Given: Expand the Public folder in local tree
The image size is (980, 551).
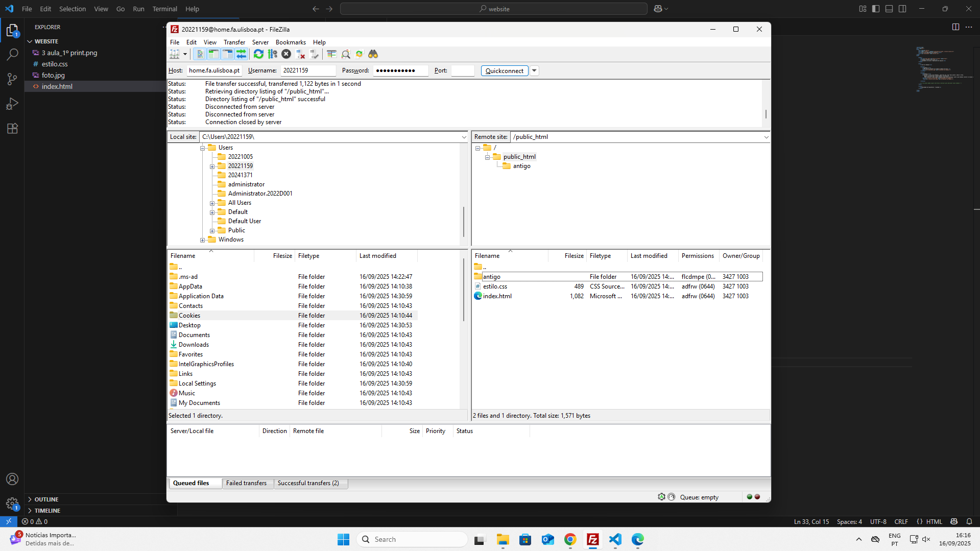Looking at the screenshot, I should (212, 230).
